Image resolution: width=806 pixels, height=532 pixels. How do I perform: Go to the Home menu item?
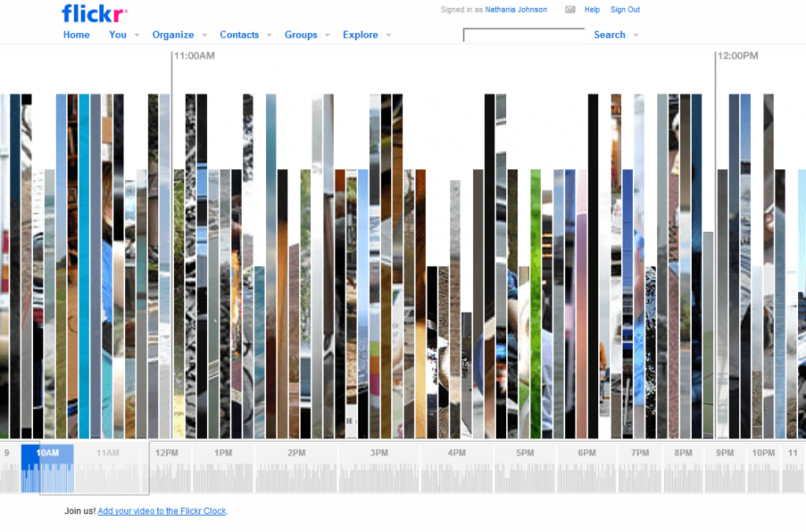click(x=76, y=35)
